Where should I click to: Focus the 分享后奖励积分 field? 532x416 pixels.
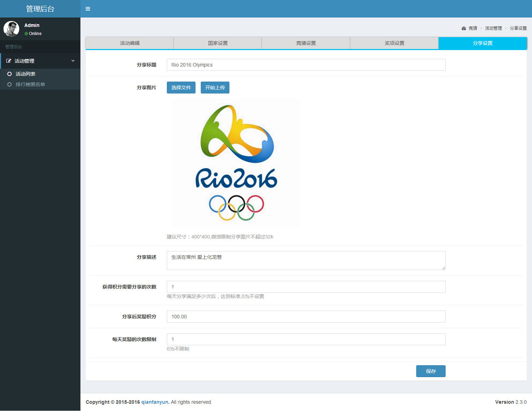[x=306, y=317]
